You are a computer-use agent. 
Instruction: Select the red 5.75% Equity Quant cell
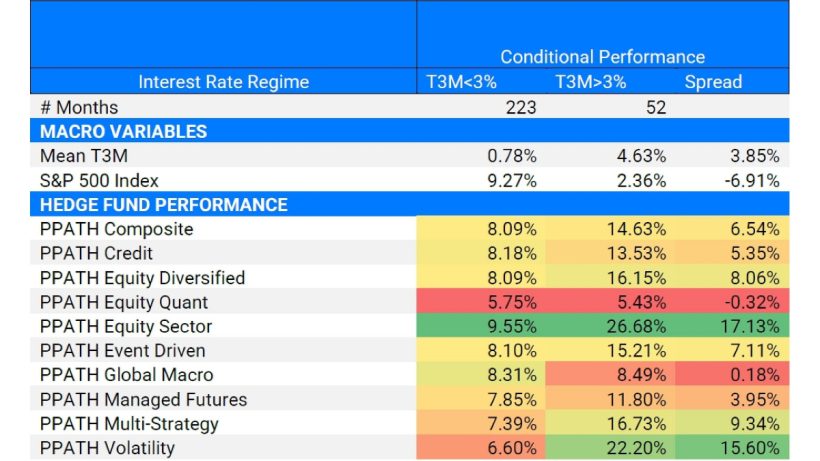point(513,302)
